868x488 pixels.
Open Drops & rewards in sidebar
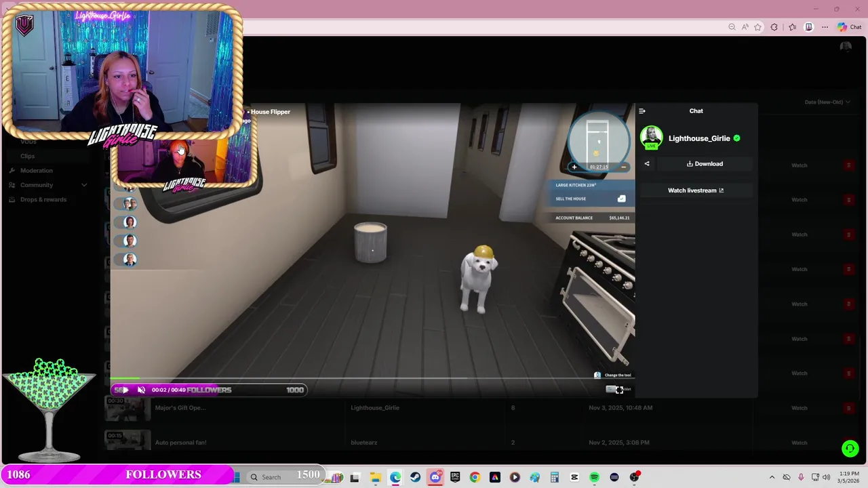point(43,199)
